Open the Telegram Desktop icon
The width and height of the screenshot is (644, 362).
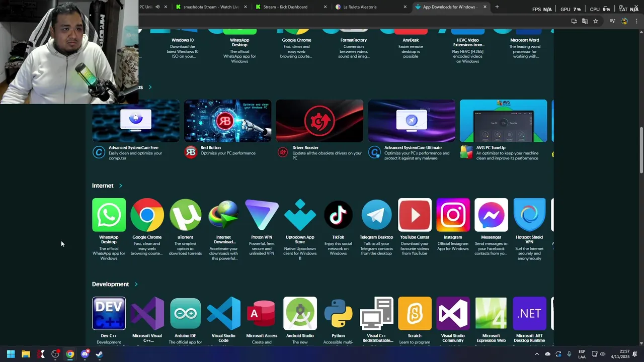pyautogui.click(x=376, y=215)
